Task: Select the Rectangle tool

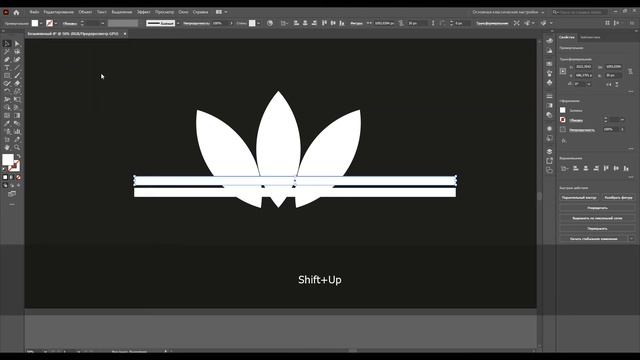Action: click(7, 76)
